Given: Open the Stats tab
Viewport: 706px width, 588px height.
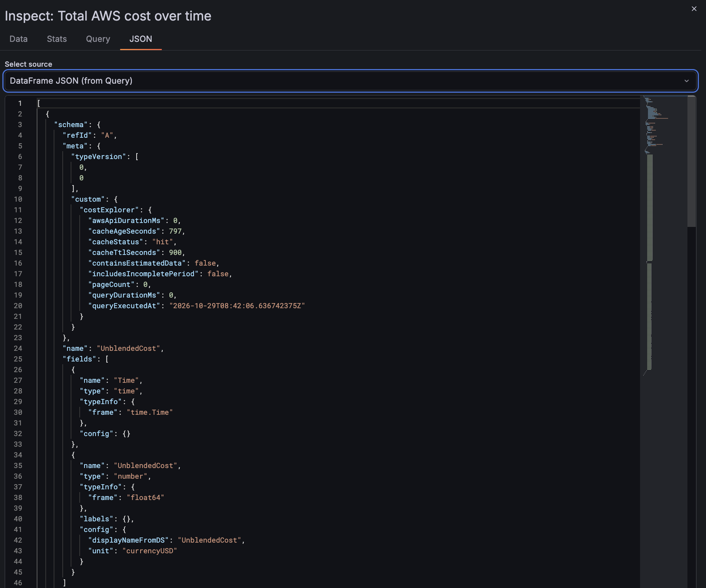Looking at the screenshot, I should pyautogui.click(x=57, y=39).
